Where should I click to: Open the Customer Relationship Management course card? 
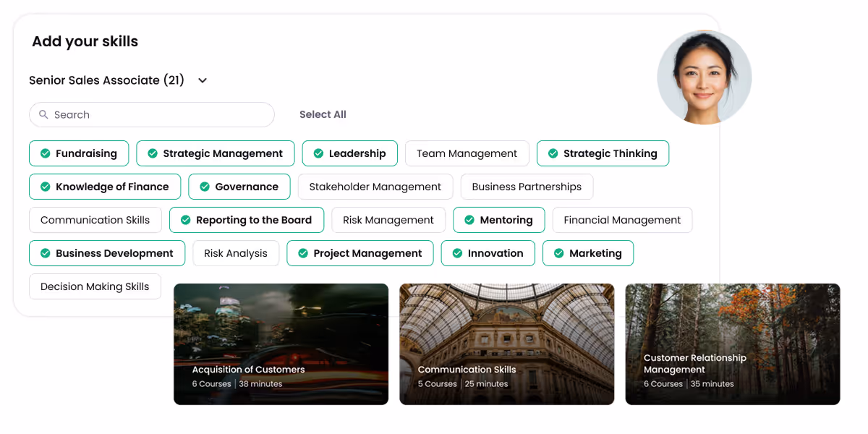[x=732, y=344]
